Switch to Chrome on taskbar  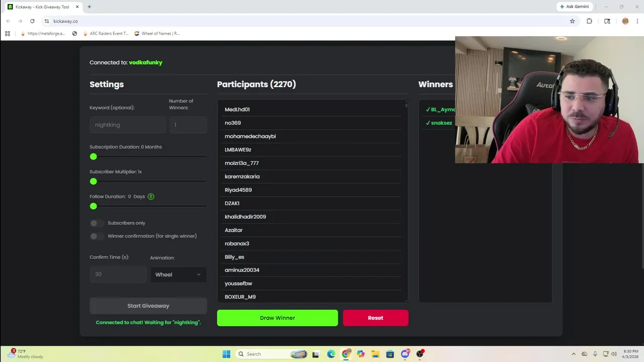[346, 354]
